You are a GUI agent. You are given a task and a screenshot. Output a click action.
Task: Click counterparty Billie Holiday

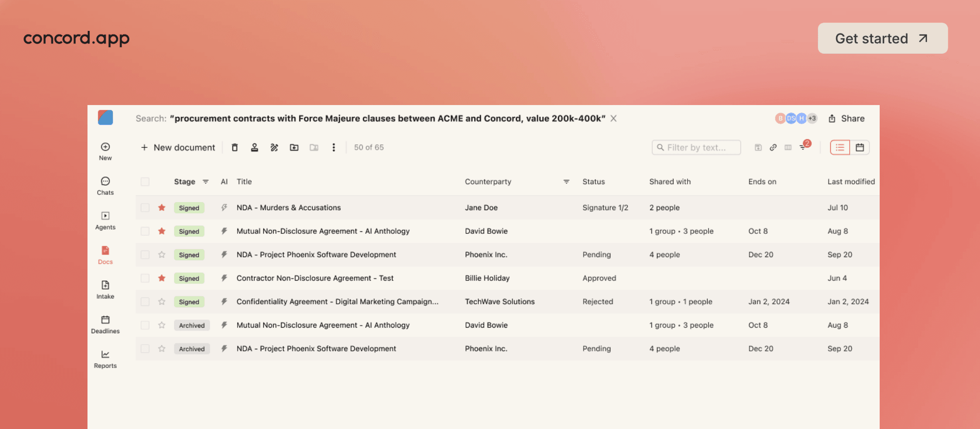487,278
